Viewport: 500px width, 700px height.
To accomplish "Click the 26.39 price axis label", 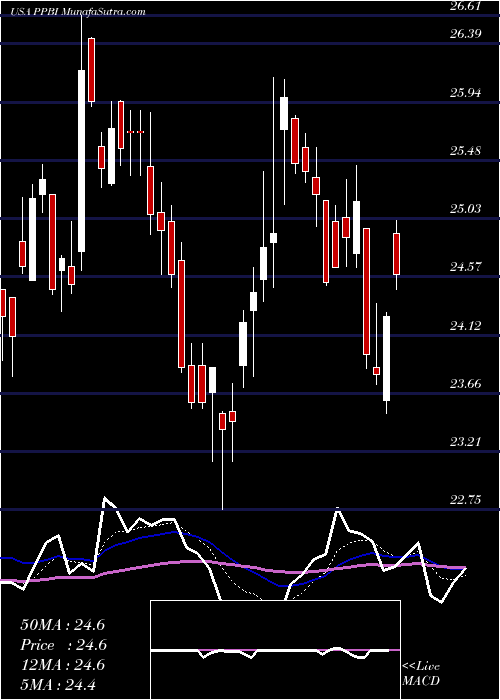I will [465, 34].
